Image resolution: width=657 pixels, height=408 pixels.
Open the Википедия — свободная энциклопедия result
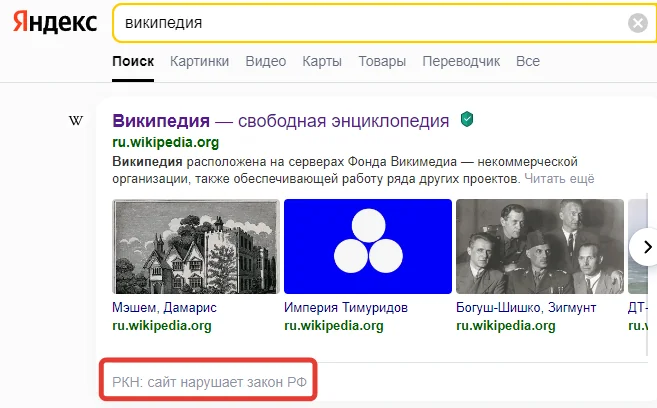point(281,121)
